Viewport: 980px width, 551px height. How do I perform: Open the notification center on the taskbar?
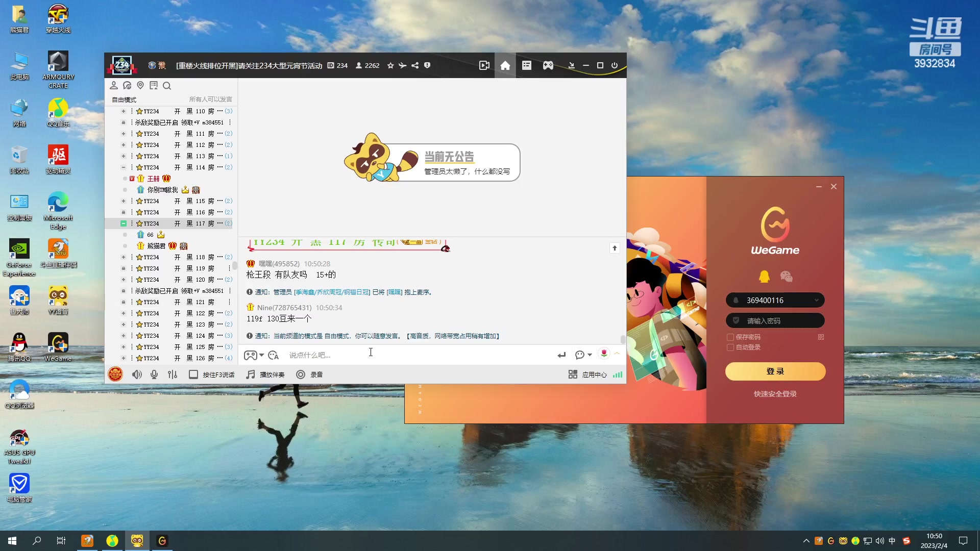click(963, 541)
